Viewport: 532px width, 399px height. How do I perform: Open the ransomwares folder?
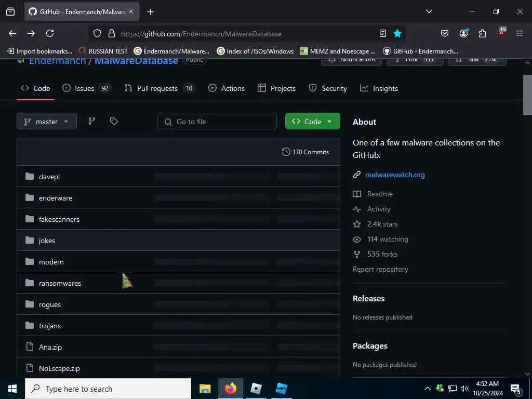60,283
